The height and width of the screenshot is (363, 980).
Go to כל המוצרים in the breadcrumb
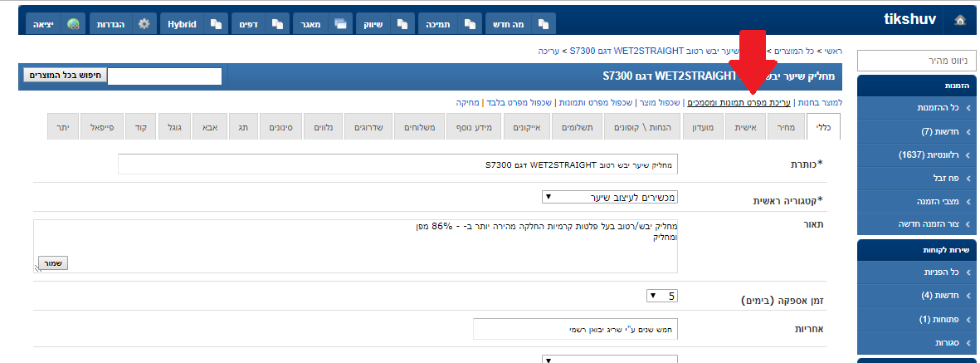(793, 51)
